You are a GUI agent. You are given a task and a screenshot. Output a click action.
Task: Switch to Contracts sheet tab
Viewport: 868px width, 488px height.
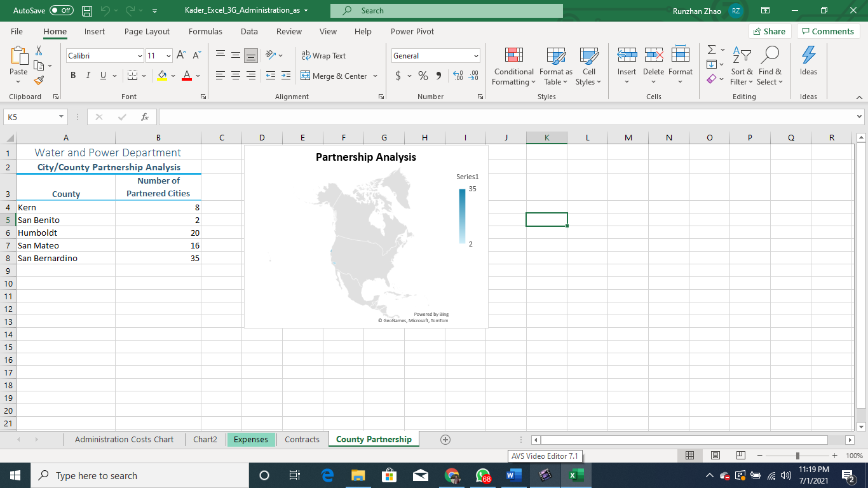(302, 440)
